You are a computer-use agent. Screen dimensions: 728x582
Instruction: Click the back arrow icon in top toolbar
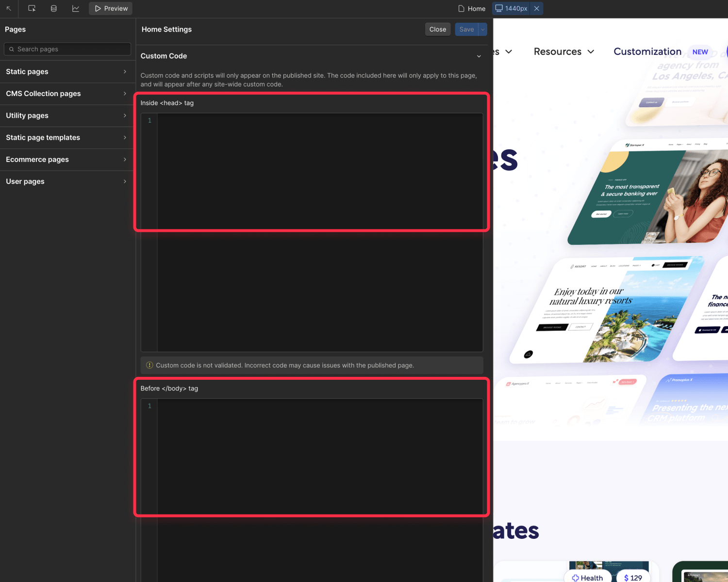pyautogui.click(x=9, y=9)
